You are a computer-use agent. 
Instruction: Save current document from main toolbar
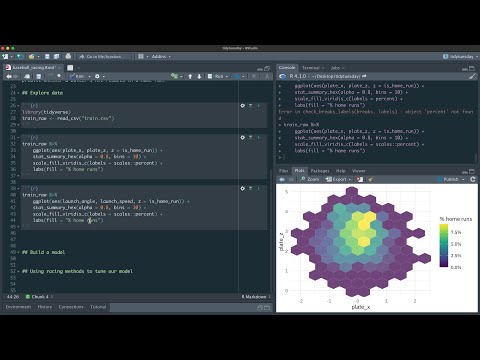coord(47,56)
